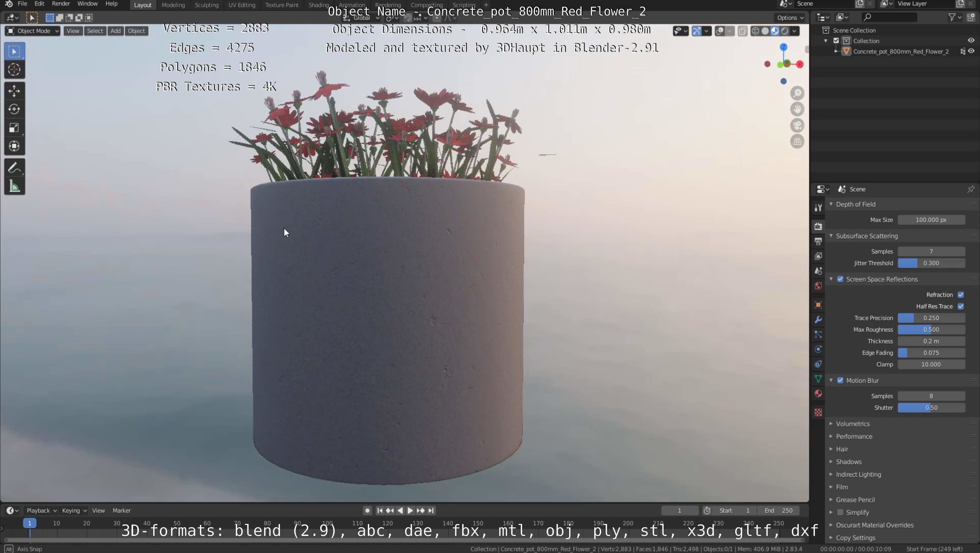Open the Tool properties tab
This screenshot has height=553, width=980.
(x=818, y=208)
